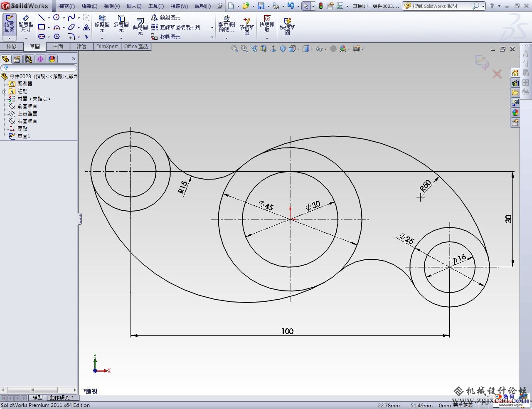Expand FeatureManager tabs with the double chevron
The image size is (532, 409).
[x=74, y=59]
